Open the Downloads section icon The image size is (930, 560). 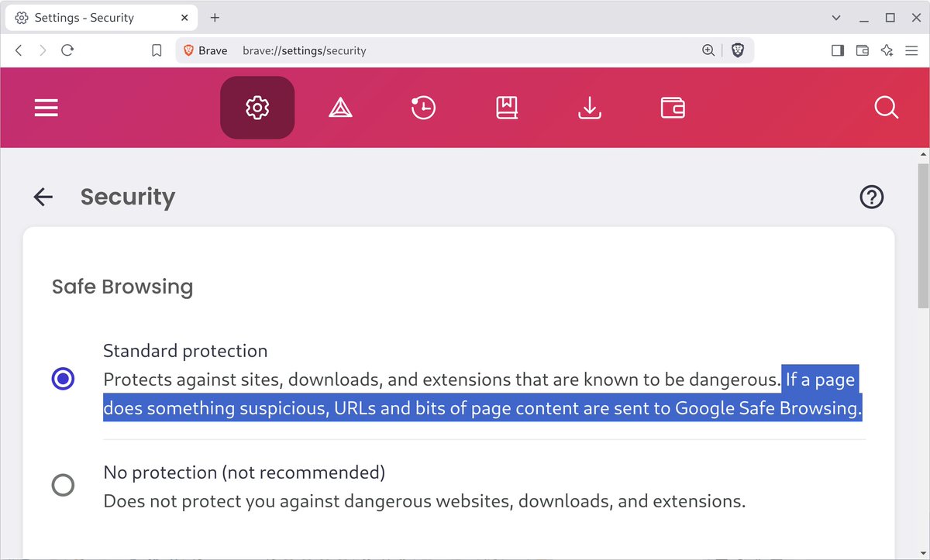(x=590, y=108)
